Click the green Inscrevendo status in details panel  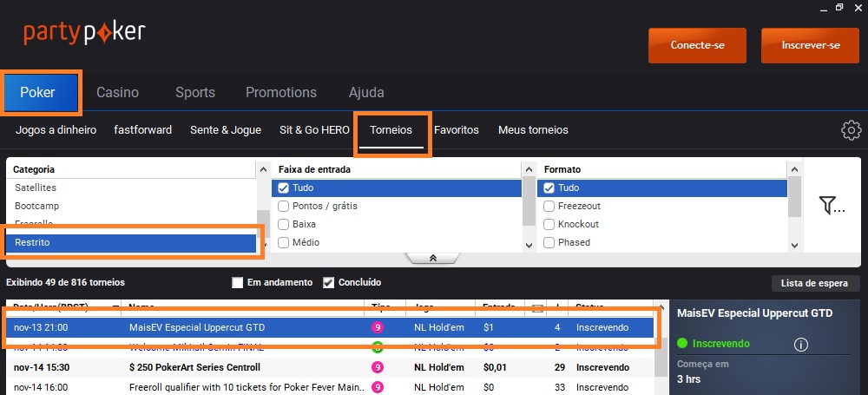(720, 344)
